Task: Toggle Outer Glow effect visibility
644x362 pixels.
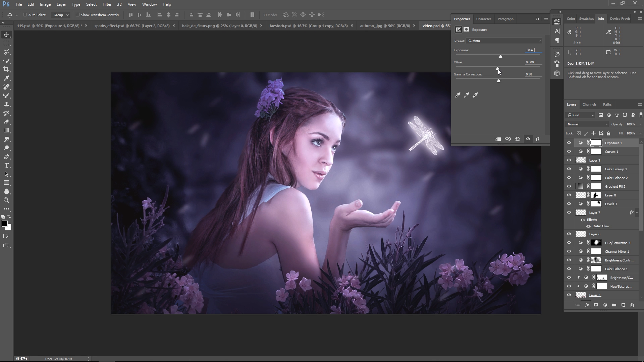Action: 588,226
